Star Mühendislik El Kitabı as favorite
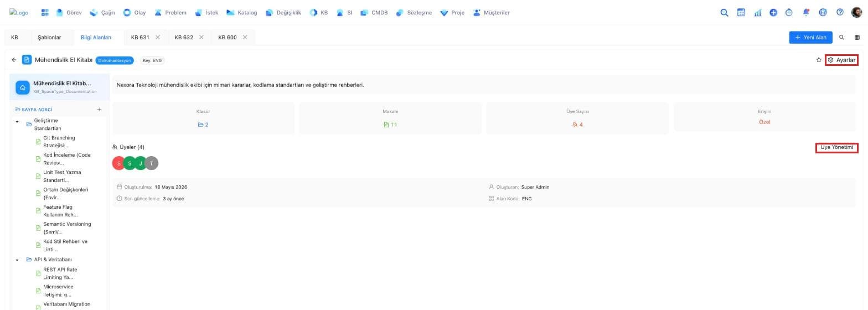Image resolution: width=868 pixels, height=310 pixels. click(x=819, y=60)
